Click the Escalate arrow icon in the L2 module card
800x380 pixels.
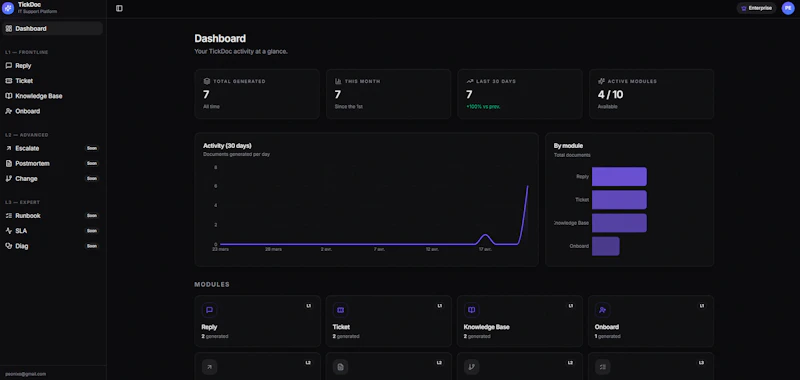point(209,367)
